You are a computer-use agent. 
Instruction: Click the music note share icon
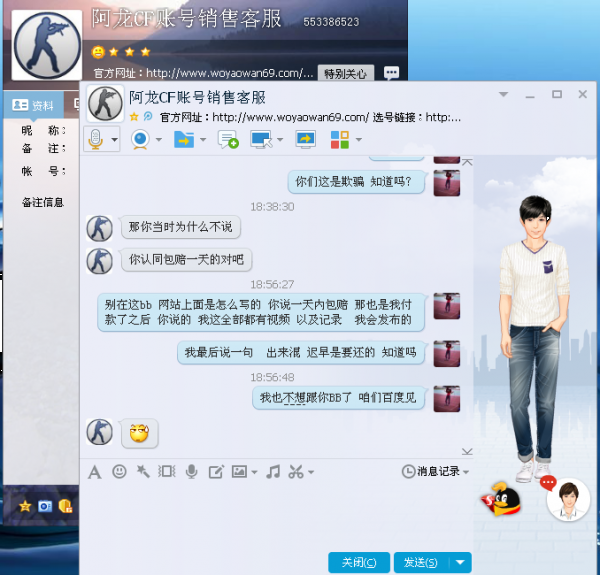273,472
